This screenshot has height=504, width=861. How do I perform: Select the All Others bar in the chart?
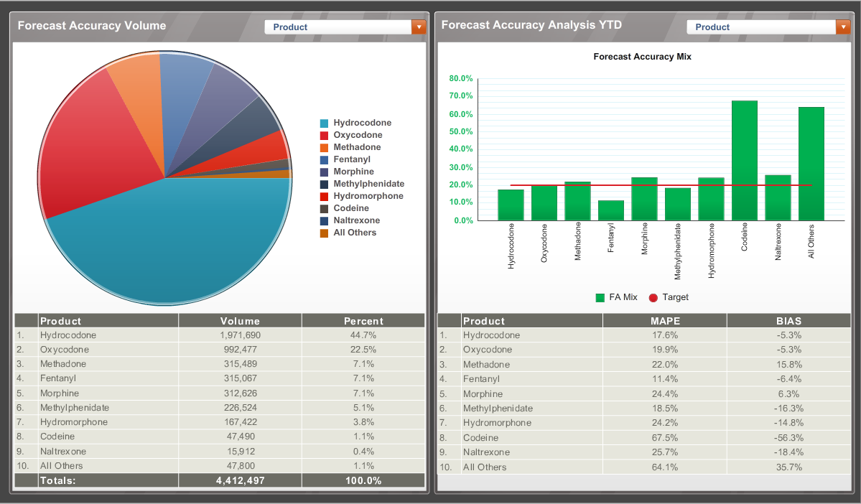pyautogui.click(x=810, y=162)
